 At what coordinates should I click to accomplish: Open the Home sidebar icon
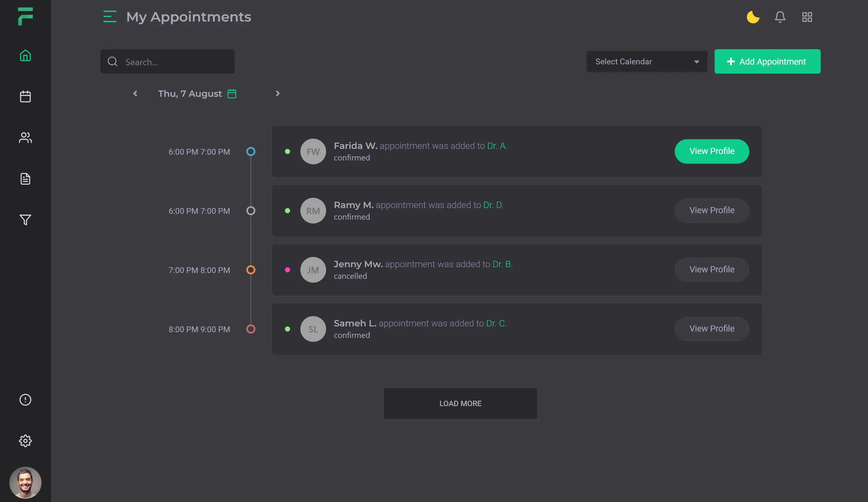[25, 55]
